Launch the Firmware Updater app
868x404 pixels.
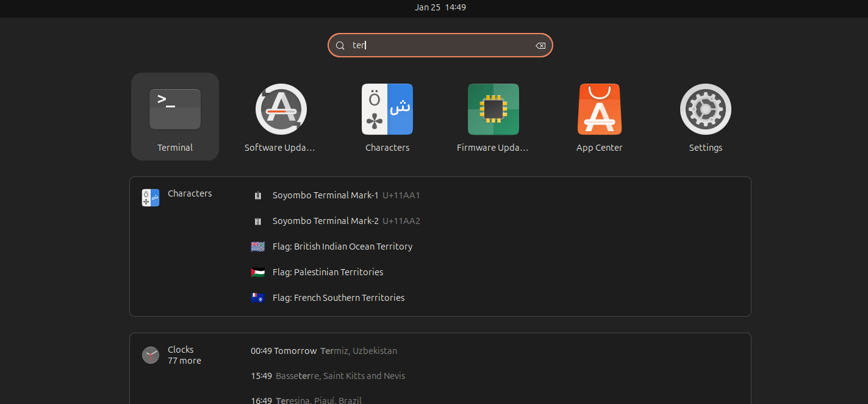pos(493,110)
